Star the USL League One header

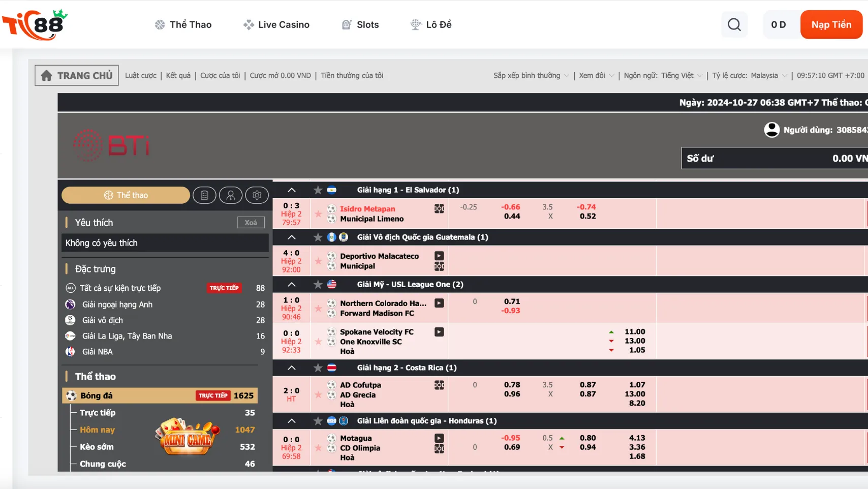pyautogui.click(x=318, y=285)
